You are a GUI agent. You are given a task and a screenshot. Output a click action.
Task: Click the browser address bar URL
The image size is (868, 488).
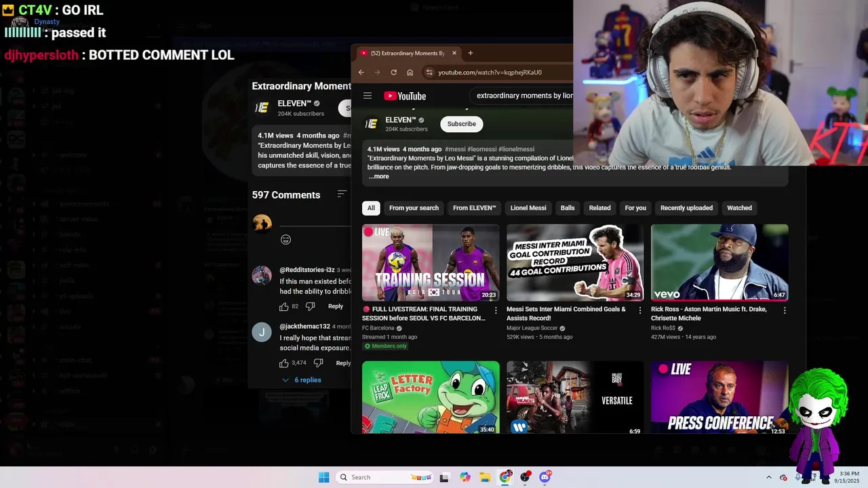(x=490, y=73)
